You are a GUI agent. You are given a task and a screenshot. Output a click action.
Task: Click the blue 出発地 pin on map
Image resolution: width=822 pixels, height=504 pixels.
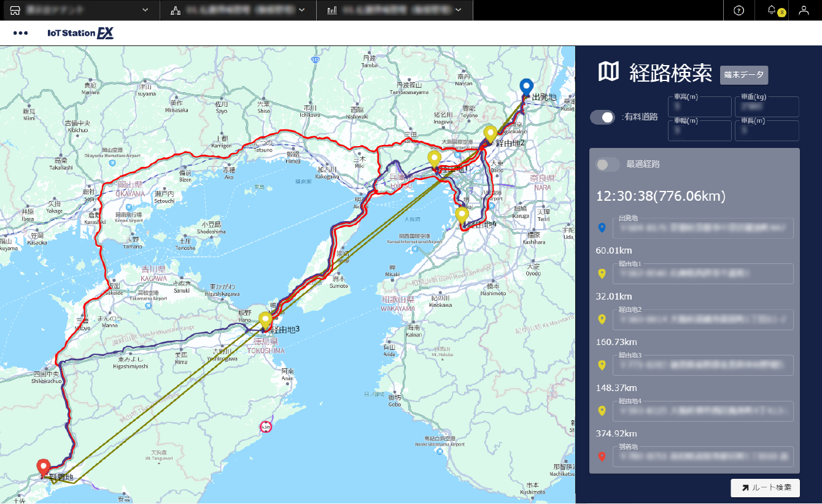point(526,88)
